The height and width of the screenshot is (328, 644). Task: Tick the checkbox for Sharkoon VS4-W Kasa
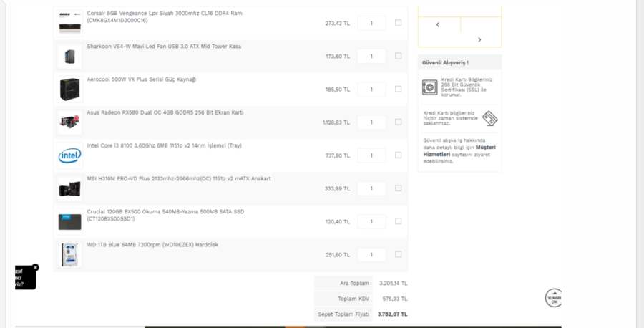click(398, 55)
